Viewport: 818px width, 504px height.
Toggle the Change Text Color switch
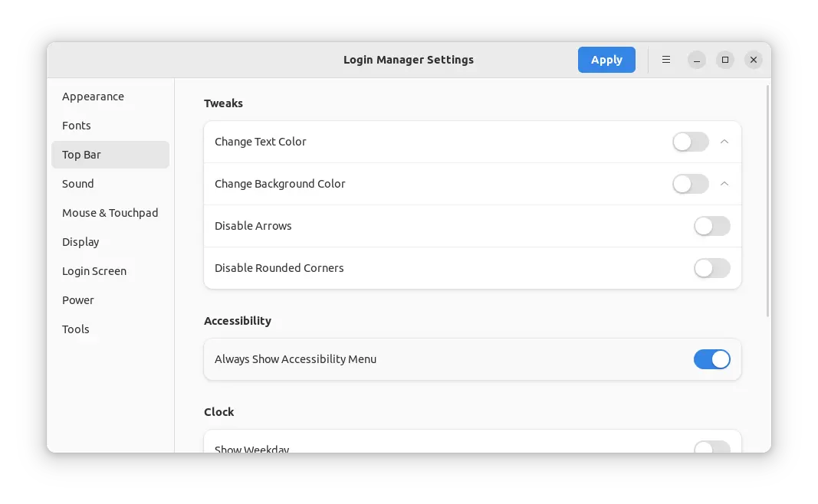690,142
